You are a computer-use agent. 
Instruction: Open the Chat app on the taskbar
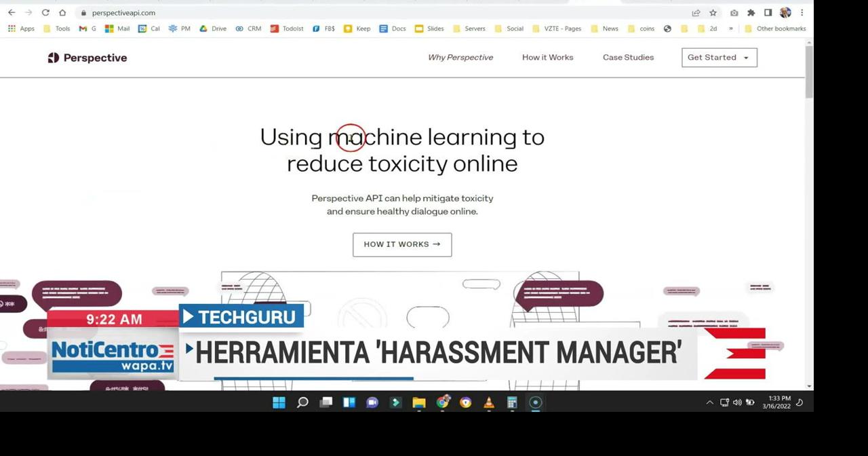(372, 402)
